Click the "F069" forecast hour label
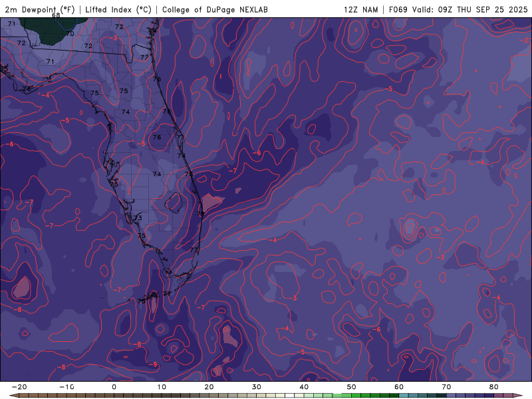 point(398,9)
